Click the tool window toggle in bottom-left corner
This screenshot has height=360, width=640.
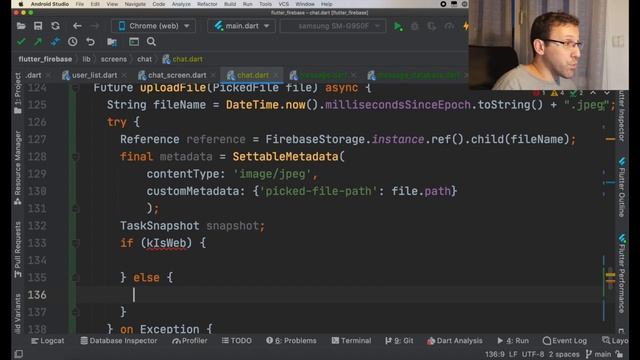pos(18,354)
